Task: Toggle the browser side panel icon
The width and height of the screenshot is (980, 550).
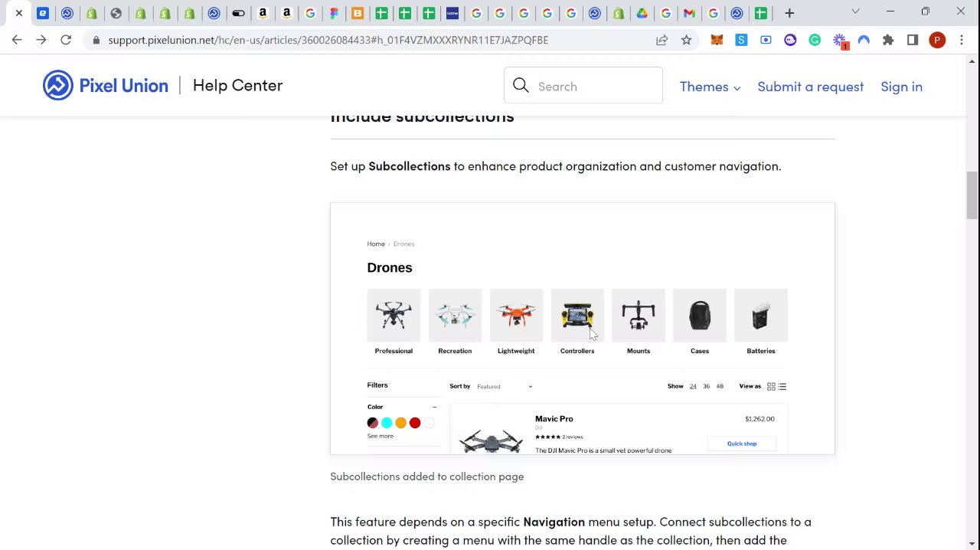Action: point(913,40)
